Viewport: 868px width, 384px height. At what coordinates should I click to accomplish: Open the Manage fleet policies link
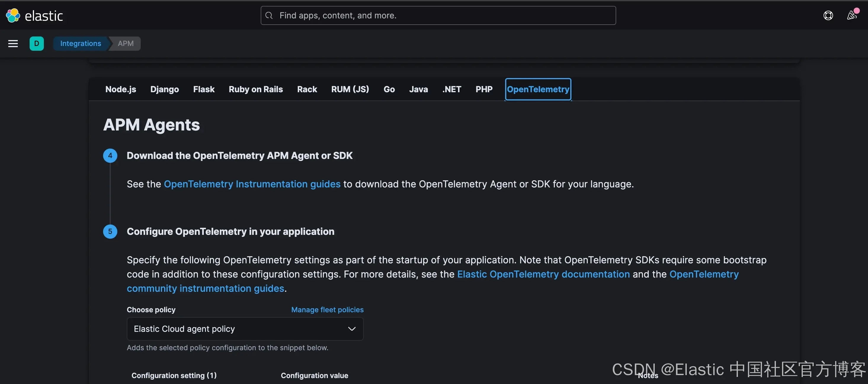coord(327,310)
